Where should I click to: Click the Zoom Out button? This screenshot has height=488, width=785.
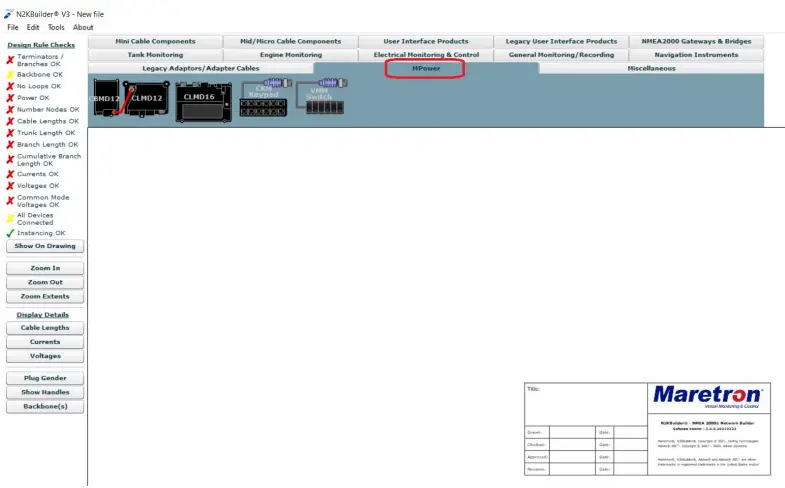tap(45, 282)
